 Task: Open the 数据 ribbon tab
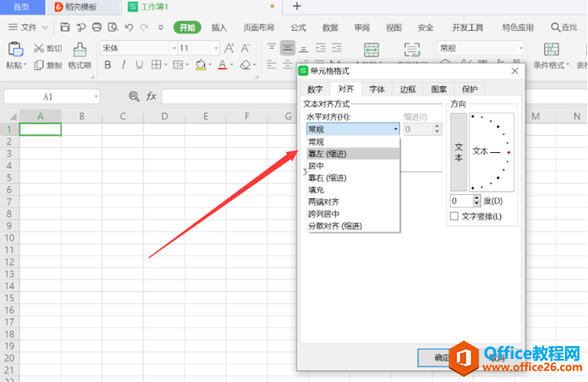click(x=330, y=27)
